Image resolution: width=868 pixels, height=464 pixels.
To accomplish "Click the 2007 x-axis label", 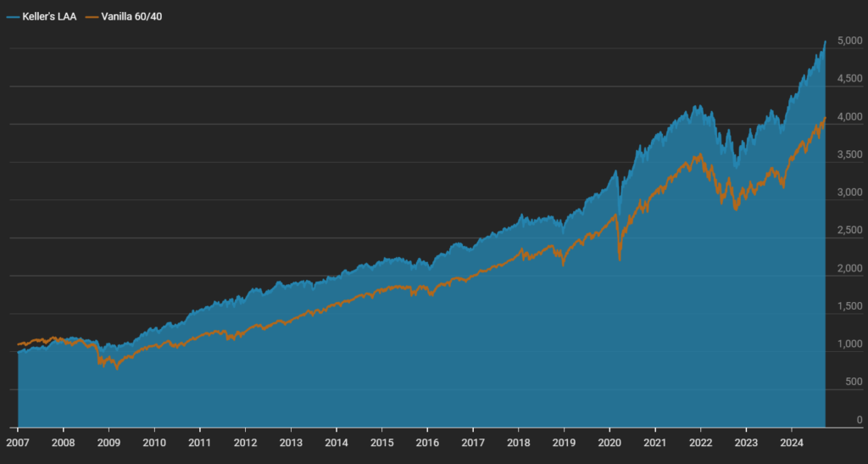I will point(18,443).
